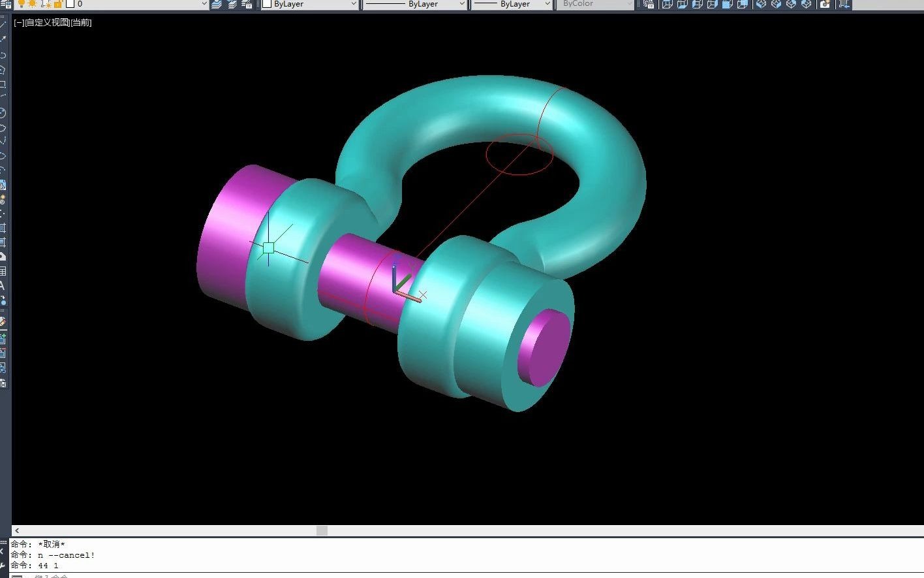Select the 3D Hidden visual style
The image size is (924, 578).
coord(698,4)
